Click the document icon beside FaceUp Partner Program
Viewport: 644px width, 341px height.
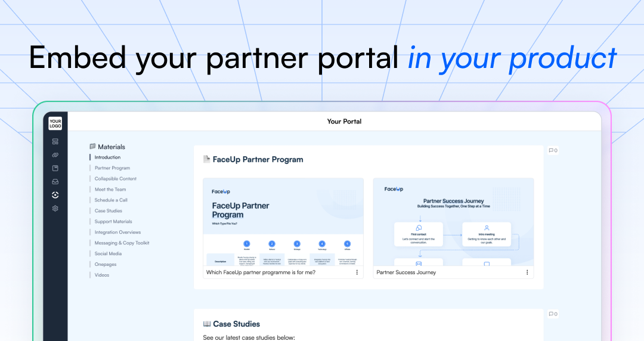click(x=206, y=159)
